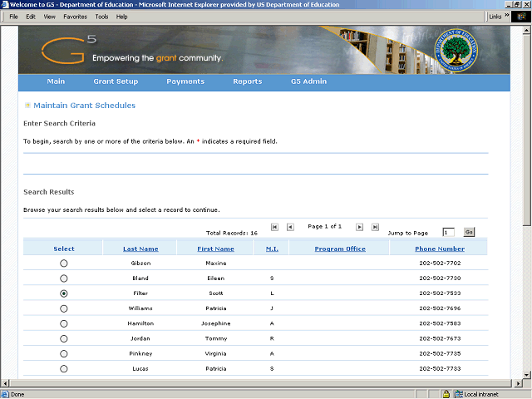This screenshot has width=532, height=399.
Task: Open the Payments navigation menu
Action: tap(185, 81)
